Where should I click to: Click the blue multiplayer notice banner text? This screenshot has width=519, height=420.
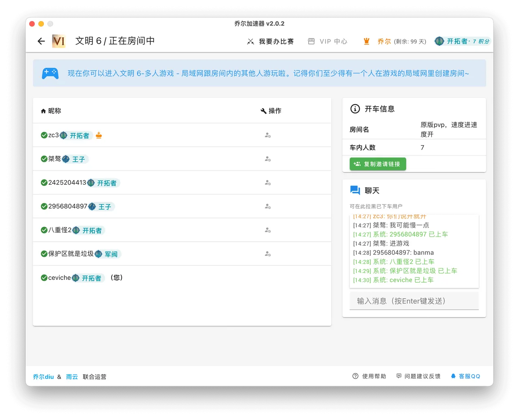(268, 73)
